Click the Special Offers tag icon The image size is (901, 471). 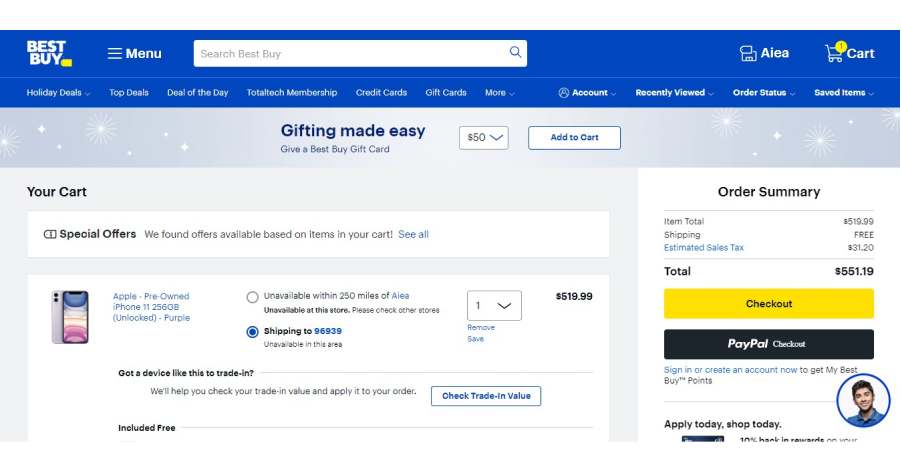pyautogui.click(x=50, y=234)
